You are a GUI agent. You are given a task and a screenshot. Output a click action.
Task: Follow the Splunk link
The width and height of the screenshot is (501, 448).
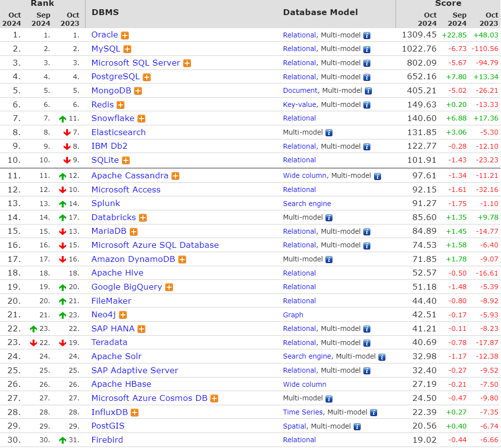[x=106, y=204]
